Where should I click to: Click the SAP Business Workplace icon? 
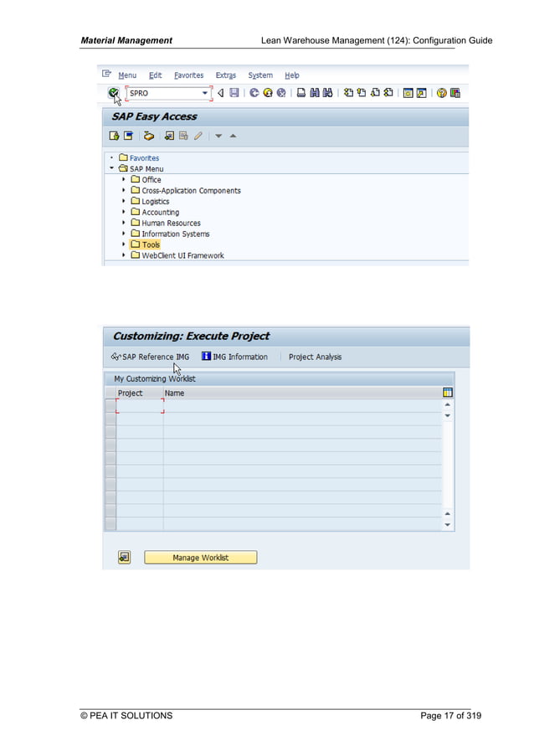(x=149, y=136)
